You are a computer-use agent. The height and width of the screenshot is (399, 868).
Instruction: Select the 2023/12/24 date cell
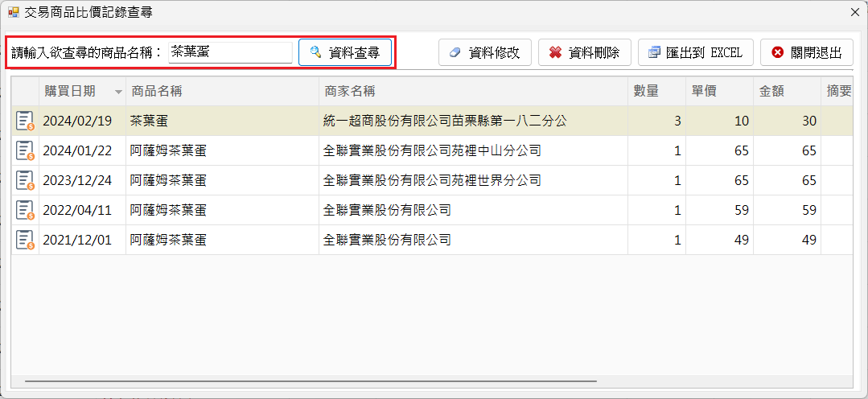(x=83, y=180)
